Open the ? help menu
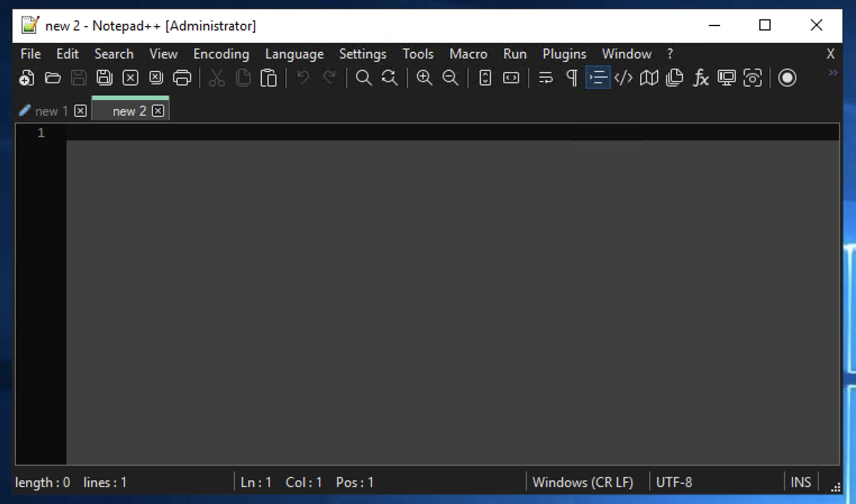856x504 pixels. point(670,54)
